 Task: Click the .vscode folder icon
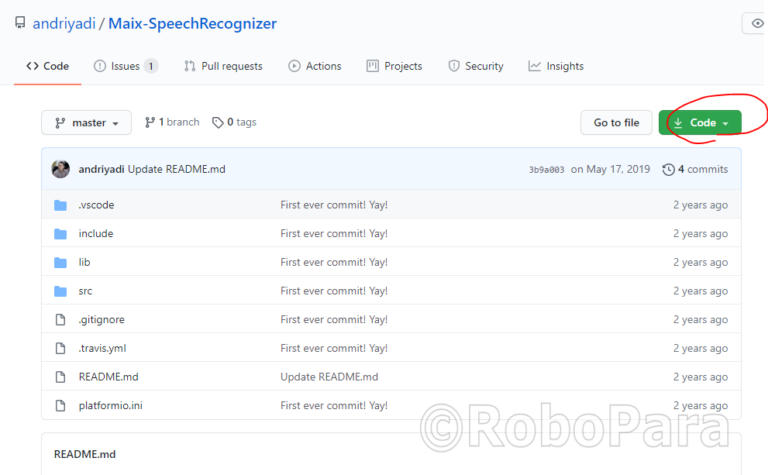click(60, 205)
